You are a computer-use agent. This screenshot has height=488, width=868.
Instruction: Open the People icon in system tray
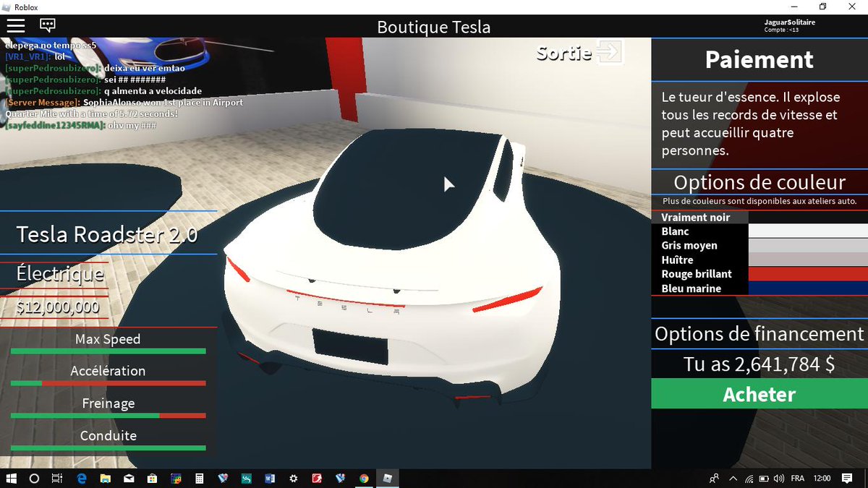pyautogui.click(x=715, y=479)
